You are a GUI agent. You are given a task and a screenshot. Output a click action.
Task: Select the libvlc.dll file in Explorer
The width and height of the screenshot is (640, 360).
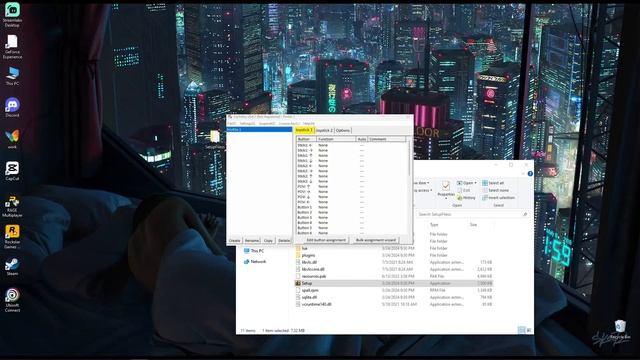click(x=394, y=262)
